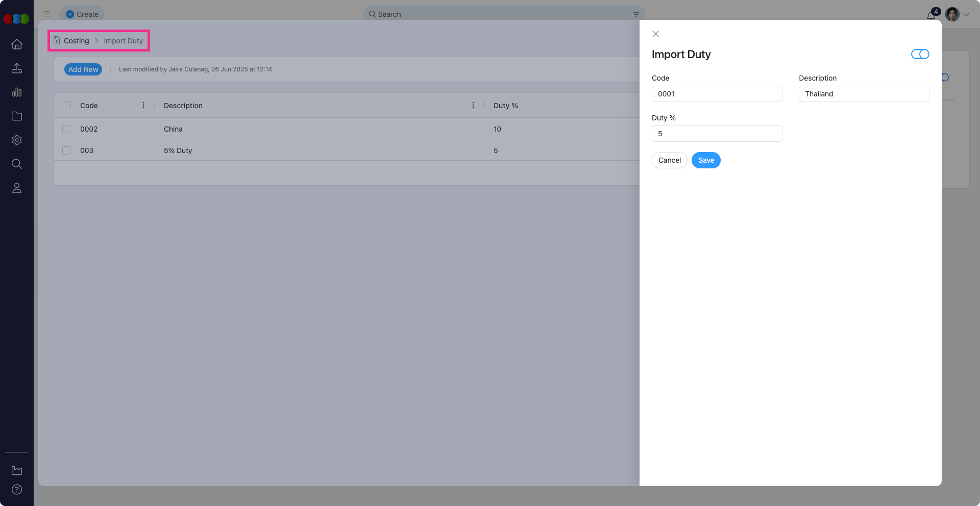This screenshot has height=506, width=980.
Task: Tick the select-all checkbox in header
Action: click(x=67, y=105)
